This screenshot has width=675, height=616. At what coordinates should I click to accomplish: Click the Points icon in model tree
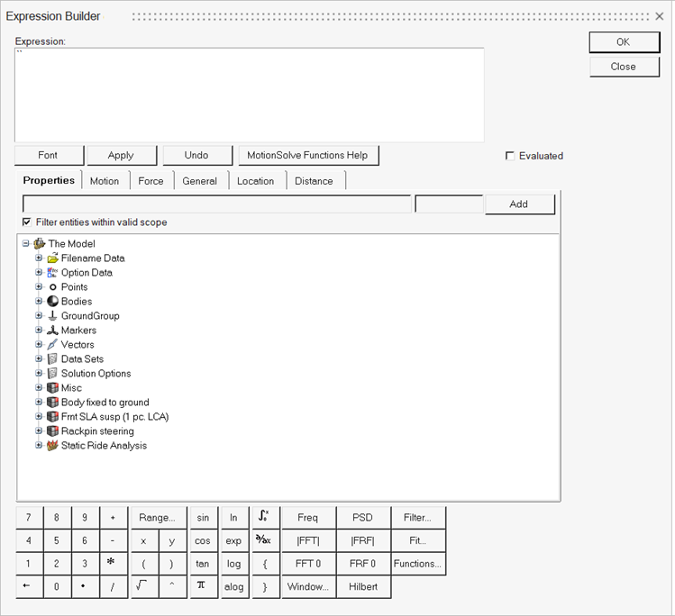pyautogui.click(x=53, y=287)
